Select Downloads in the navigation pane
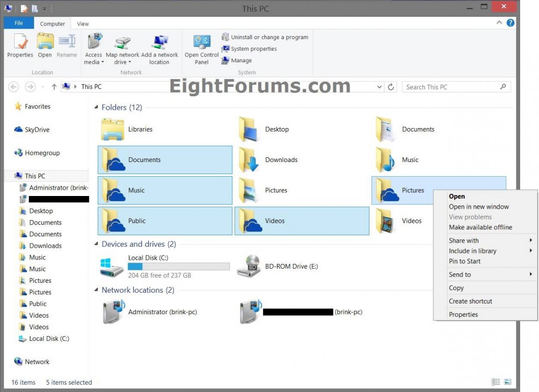This screenshot has width=539, height=392. pyautogui.click(x=41, y=246)
